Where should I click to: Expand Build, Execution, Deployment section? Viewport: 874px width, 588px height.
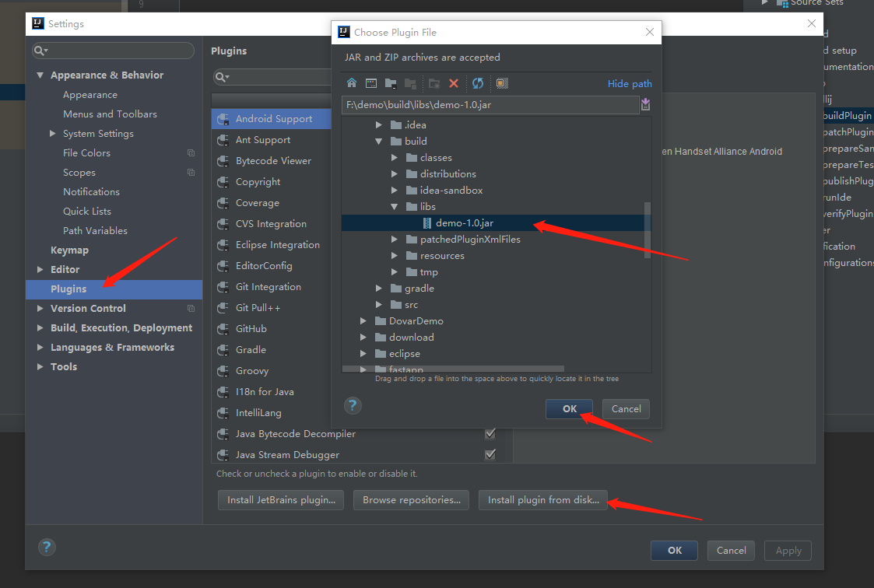(x=40, y=327)
